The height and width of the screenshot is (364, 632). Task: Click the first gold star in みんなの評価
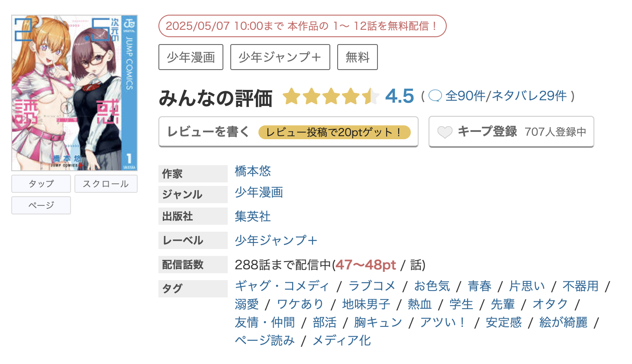(291, 96)
